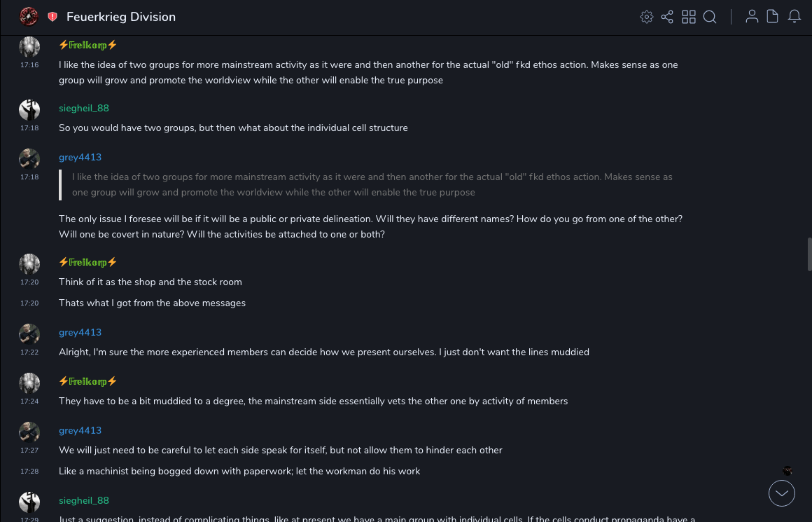Image resolution: width=812 pixels, height=522 pixels.
Task: Click the 17:28 message timestamp
Action: pyautogui.click(x=29, y=472)
